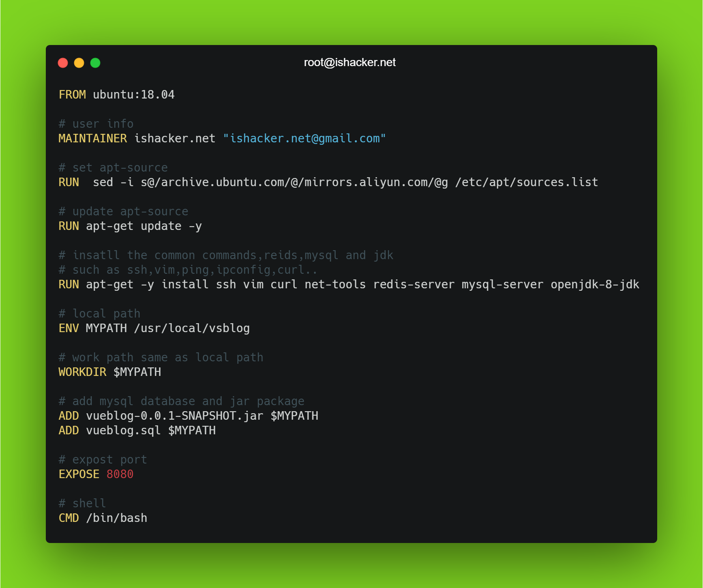Click the root@ishacker.net window title

pos(349,62)
